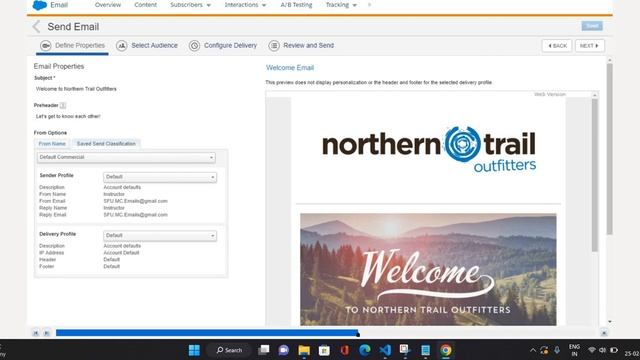Open the A/B Testing tab

coord(296,5)
